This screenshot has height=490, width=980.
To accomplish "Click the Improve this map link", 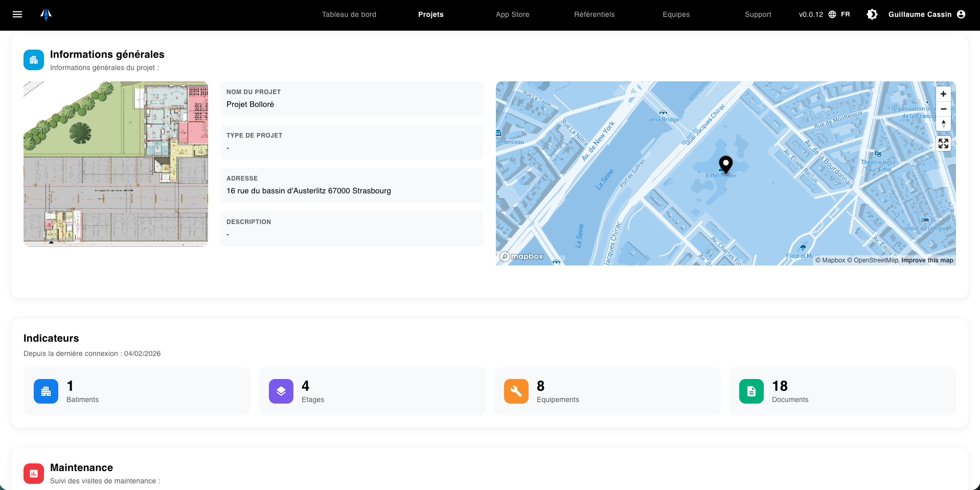I will click(927, 260).
